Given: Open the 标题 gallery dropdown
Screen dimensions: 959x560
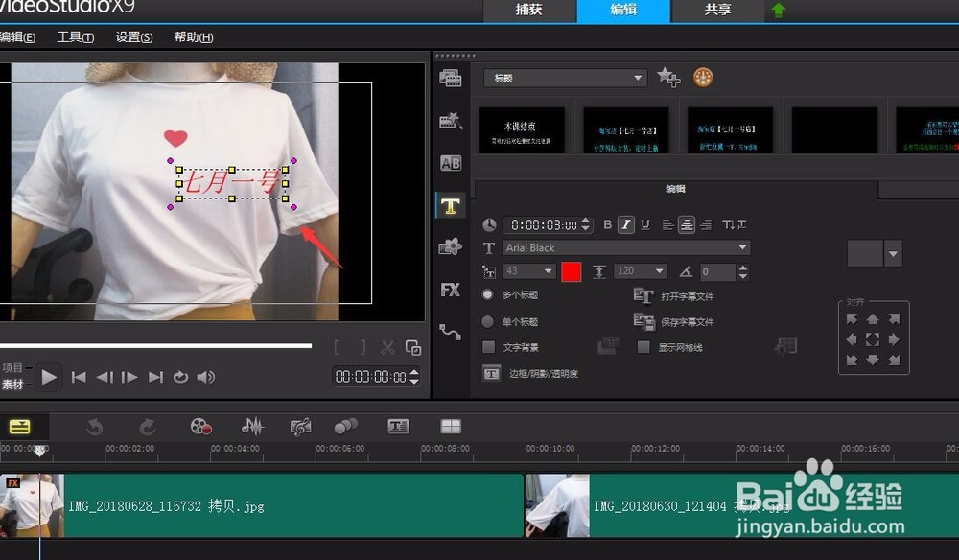Looking at the screenshot, I should [637, 78].
